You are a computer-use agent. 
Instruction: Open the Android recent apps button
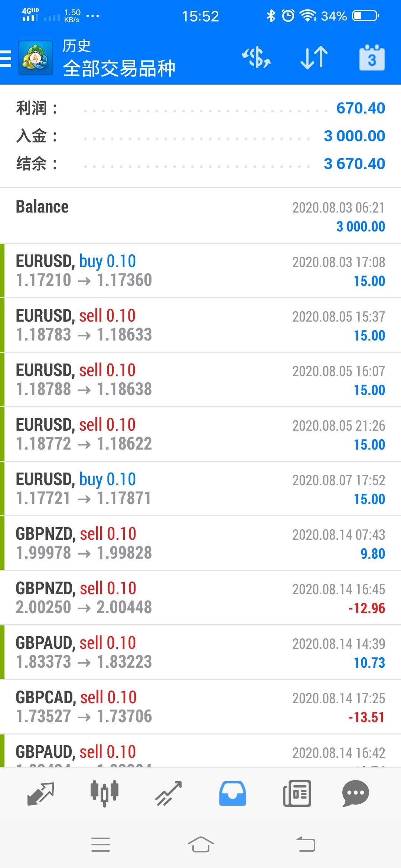101,845
